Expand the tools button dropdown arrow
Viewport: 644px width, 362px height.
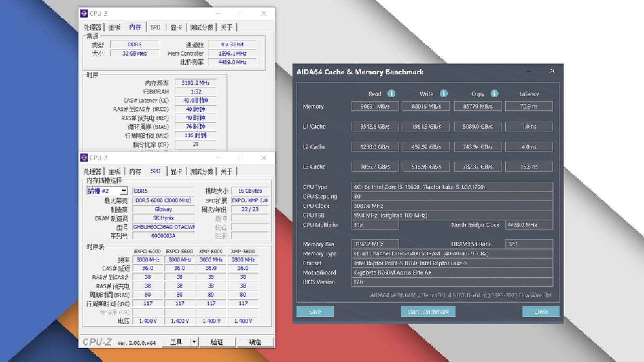coord(194,342)
